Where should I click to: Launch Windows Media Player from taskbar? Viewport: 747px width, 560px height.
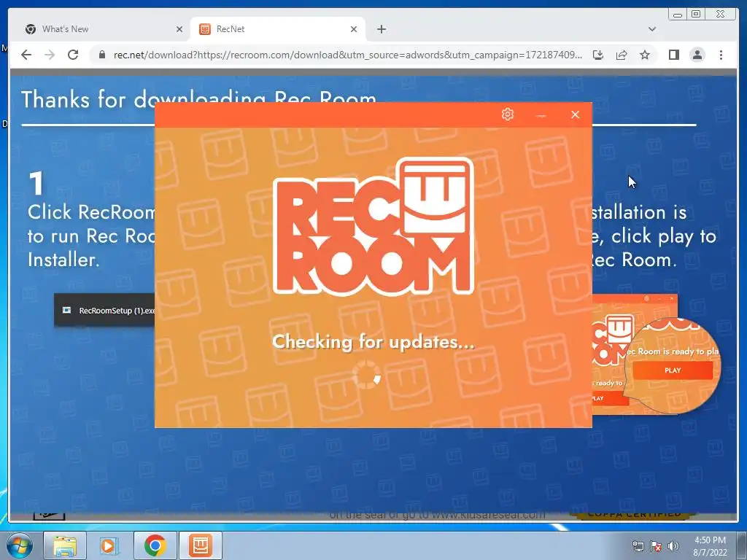tap(109, 545)
